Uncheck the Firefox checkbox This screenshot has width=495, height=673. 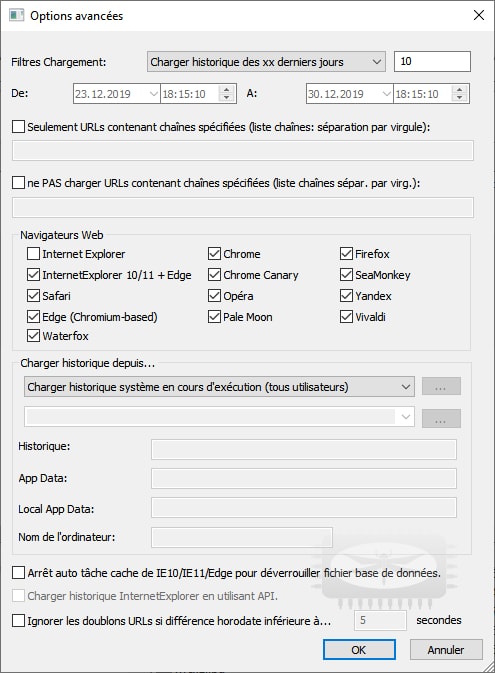point(346,254)
